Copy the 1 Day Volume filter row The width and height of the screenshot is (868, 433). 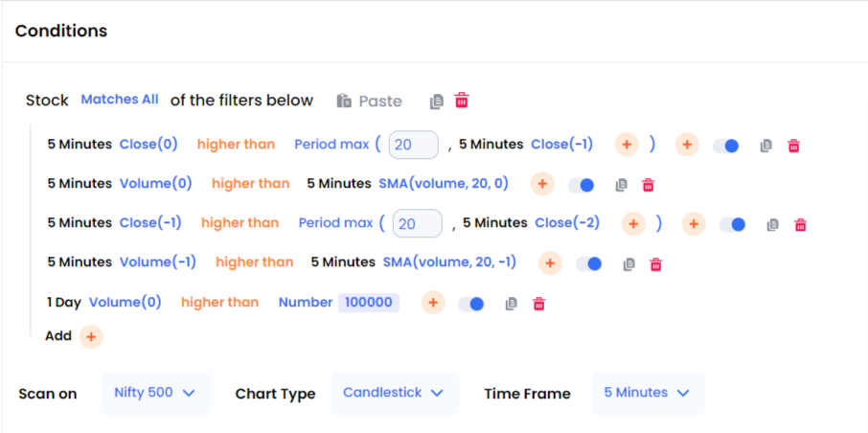pos(512,304)
